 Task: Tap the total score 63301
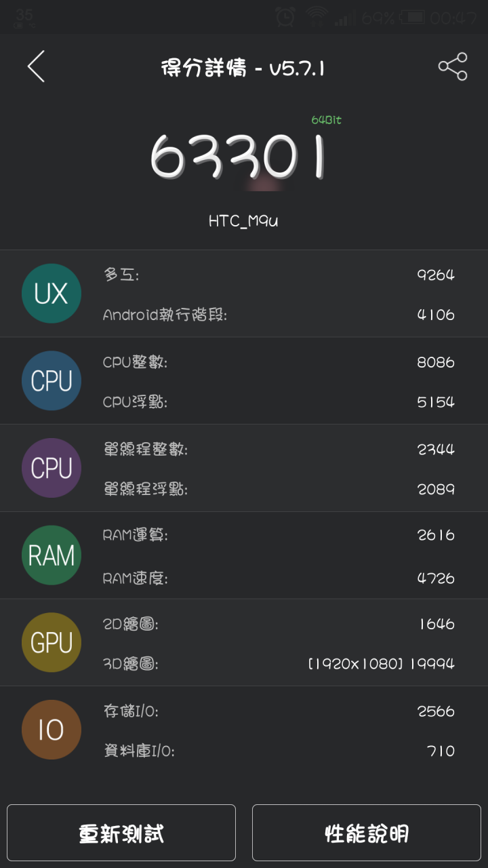pyautogui.click(x=237, y=157)
